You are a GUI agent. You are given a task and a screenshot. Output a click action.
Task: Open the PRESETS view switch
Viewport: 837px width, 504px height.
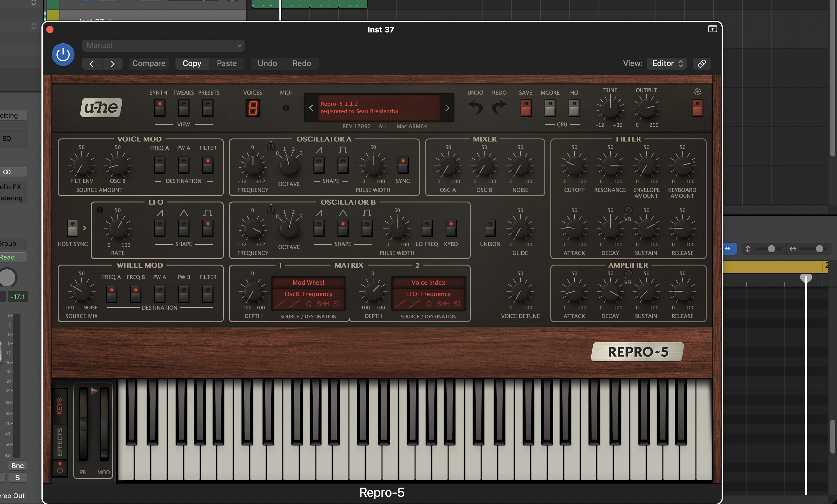(x=208, y=108)
